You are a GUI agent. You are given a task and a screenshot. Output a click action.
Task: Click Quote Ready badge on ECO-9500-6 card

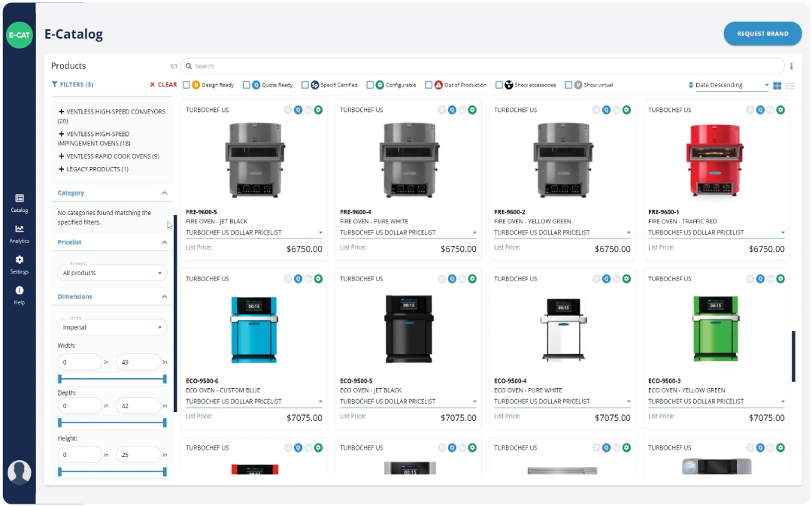(x=298, y=279)
